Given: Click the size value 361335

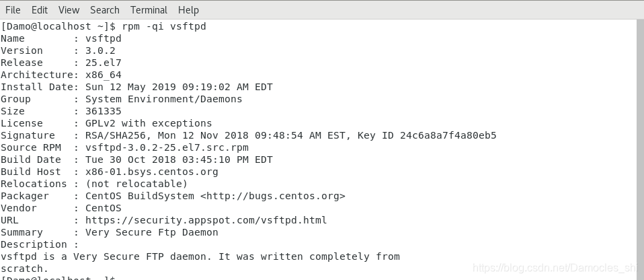Looking at the screenshot, I should pyautogui.click(x=104, y=111).
